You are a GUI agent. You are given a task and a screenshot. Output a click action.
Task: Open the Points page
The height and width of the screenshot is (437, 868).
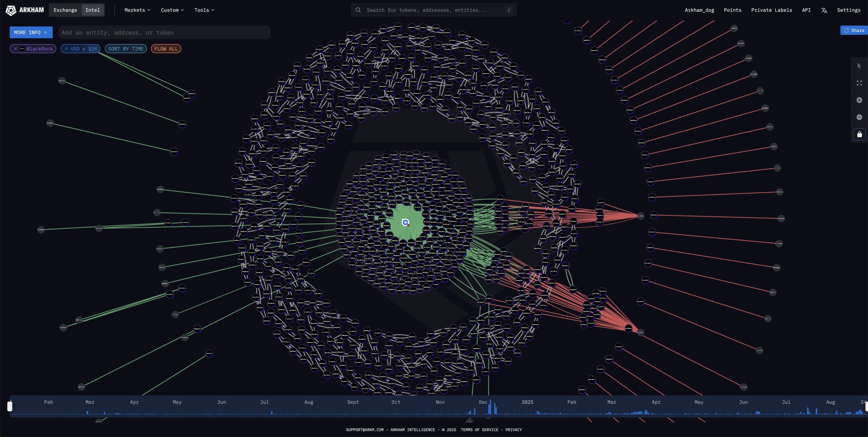coord(732,10)
